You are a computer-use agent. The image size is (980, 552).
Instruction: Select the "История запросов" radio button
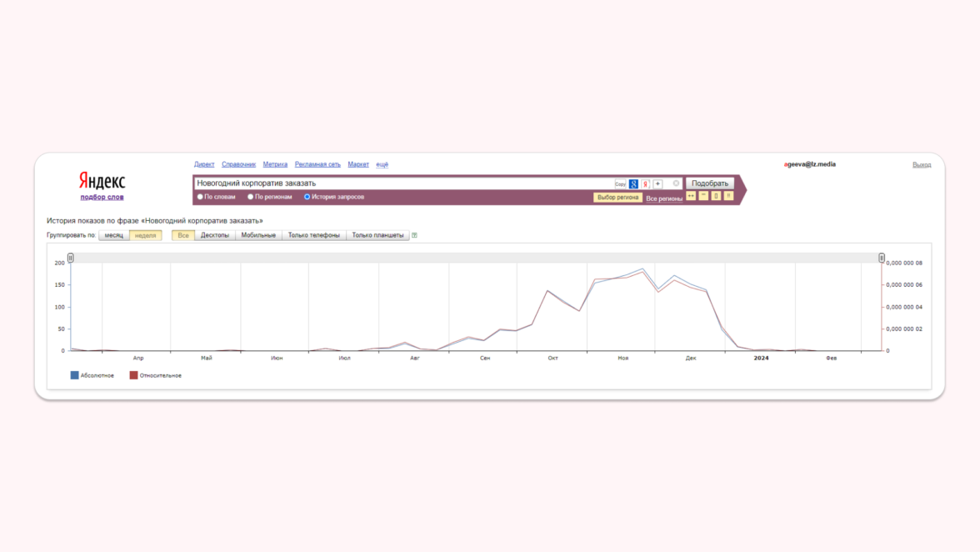[x=307, y=197]
